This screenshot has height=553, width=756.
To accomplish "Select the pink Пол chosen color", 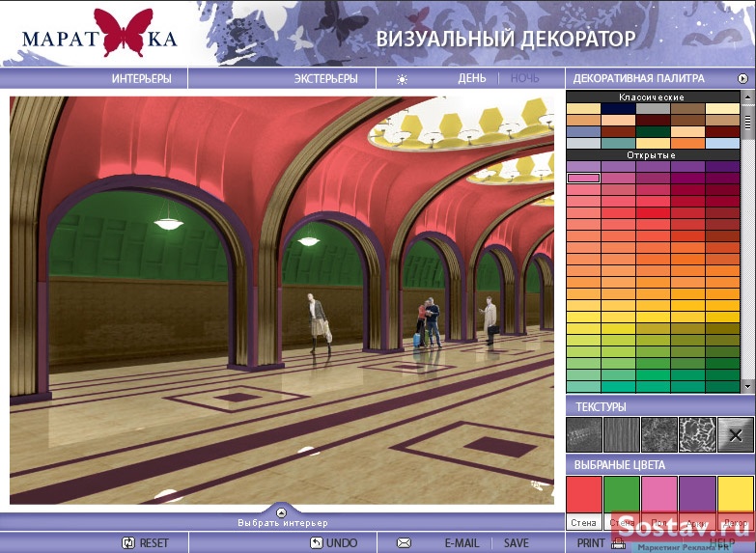I will pyautogui.click(x=659, y=495).
